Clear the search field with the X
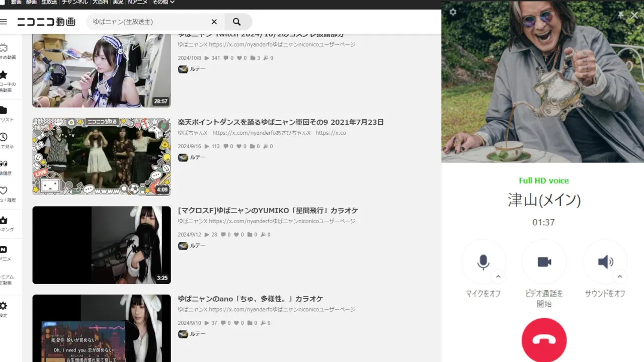644x362 pixels. (x=214, y=22)
